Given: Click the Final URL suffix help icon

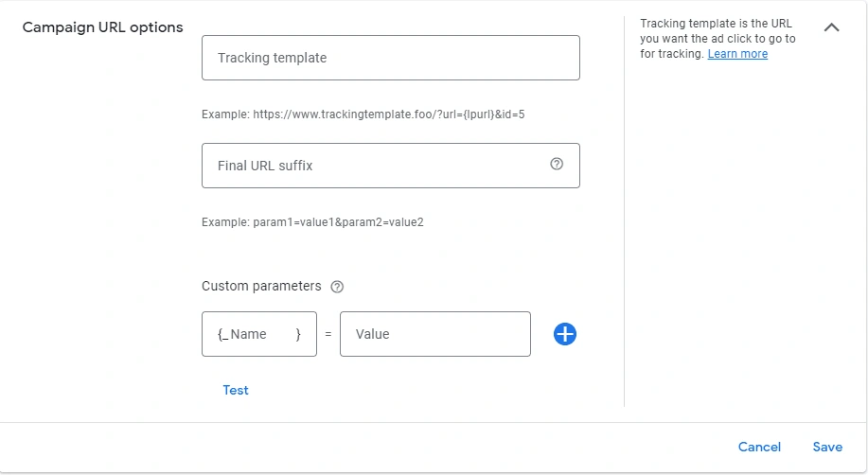Looking at the screenshot, I should 557,164.
